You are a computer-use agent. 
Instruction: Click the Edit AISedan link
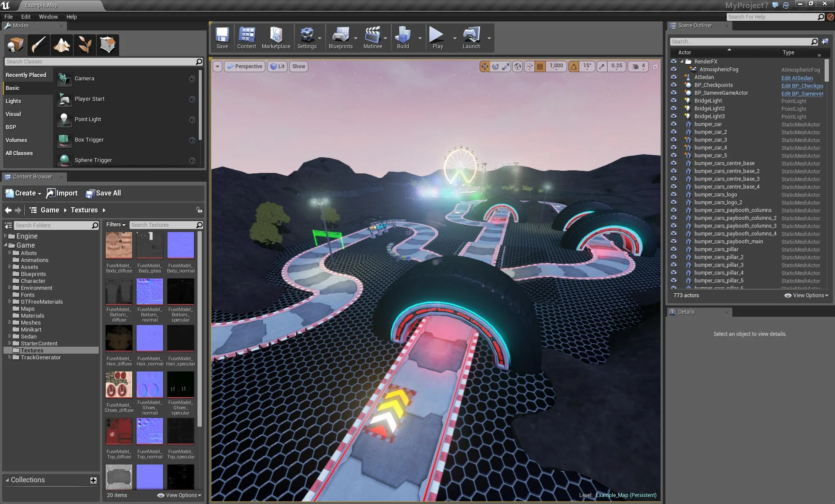click(x=797, y=78)
